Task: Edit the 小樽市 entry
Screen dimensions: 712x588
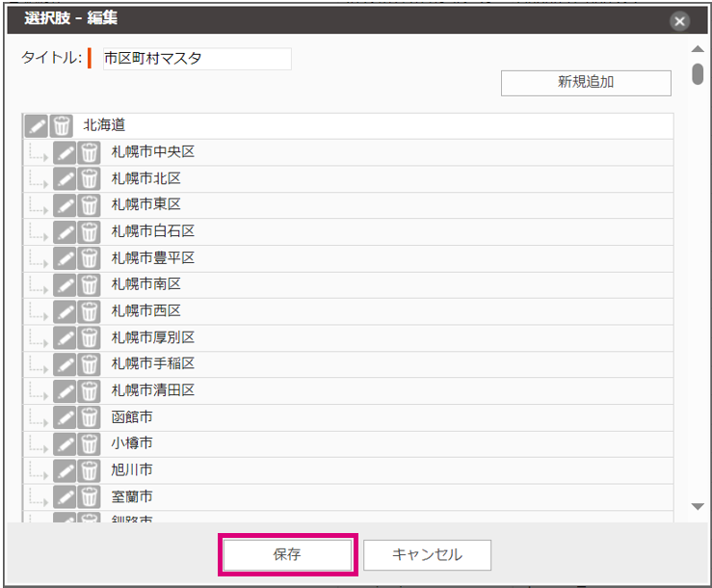Action: pyautogui.click(x=65, y=444)
